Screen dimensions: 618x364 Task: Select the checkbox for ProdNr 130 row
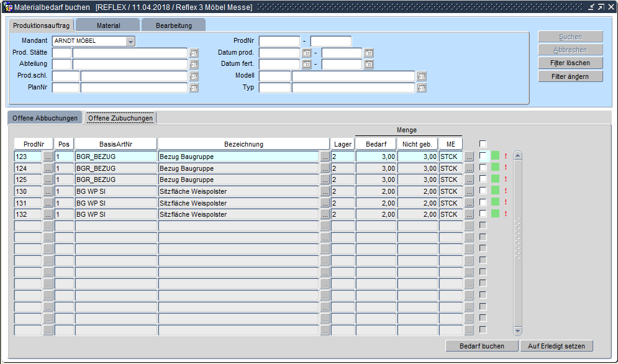point(483,191)
